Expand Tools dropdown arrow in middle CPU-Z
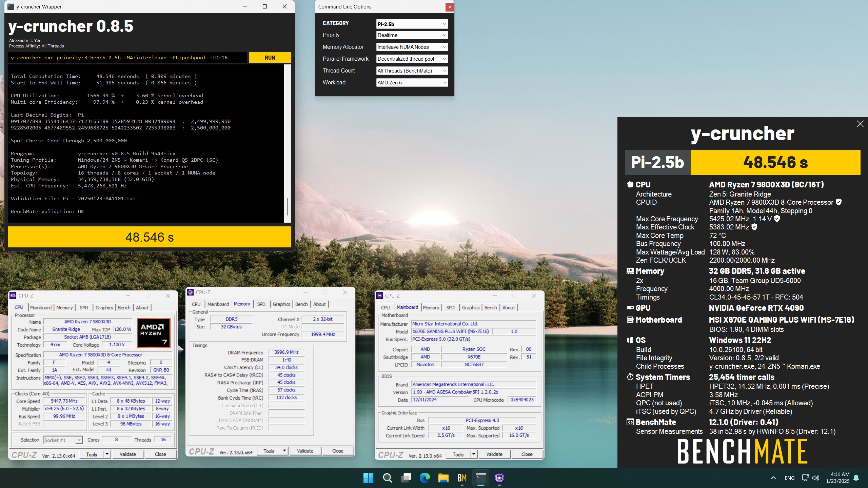The height and width of the screenshot is (488, 868). pos(284,451)
